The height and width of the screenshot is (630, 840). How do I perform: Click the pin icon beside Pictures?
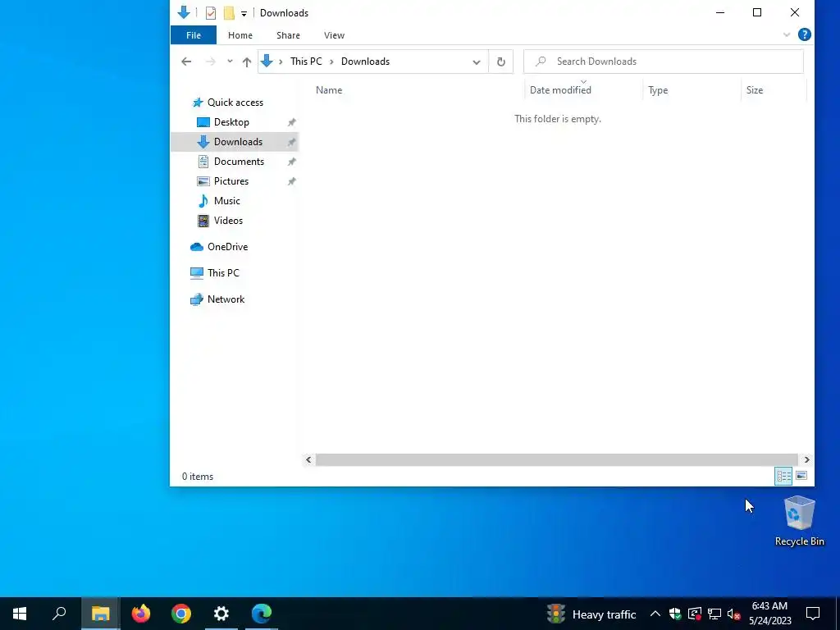coord(291,181)
